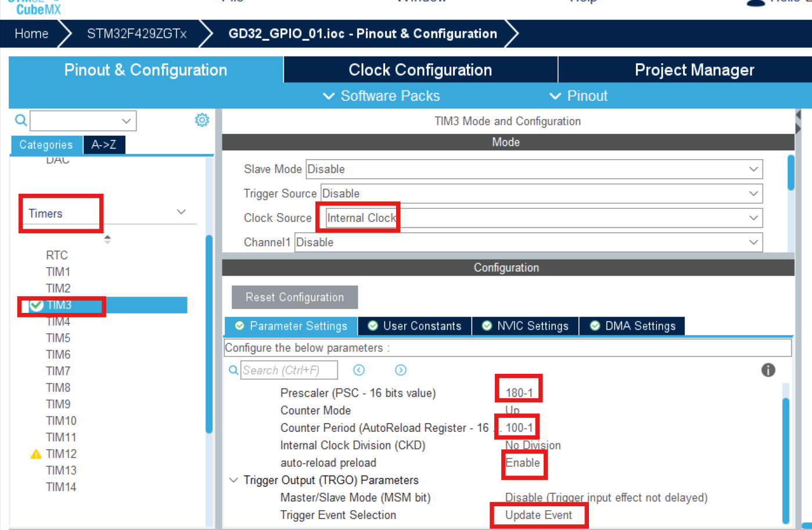
Task: Open the Trigger Source dropdown
Action: tap(541, 193)
